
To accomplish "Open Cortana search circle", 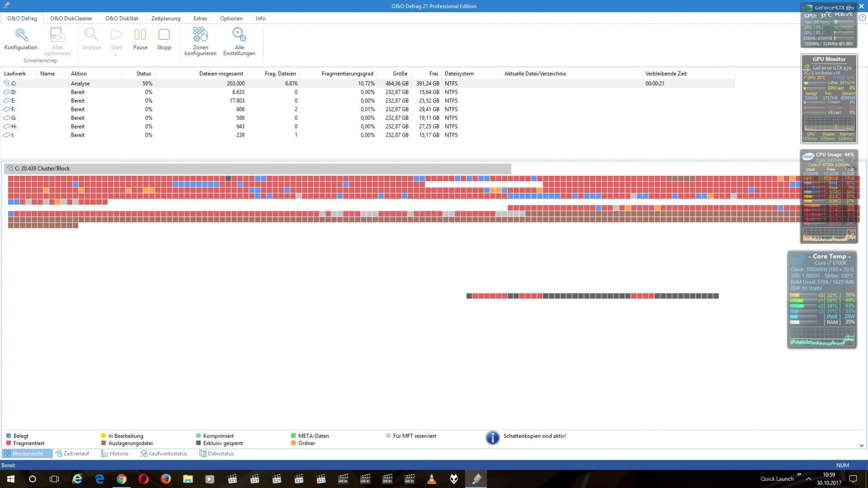I will 33,479.
